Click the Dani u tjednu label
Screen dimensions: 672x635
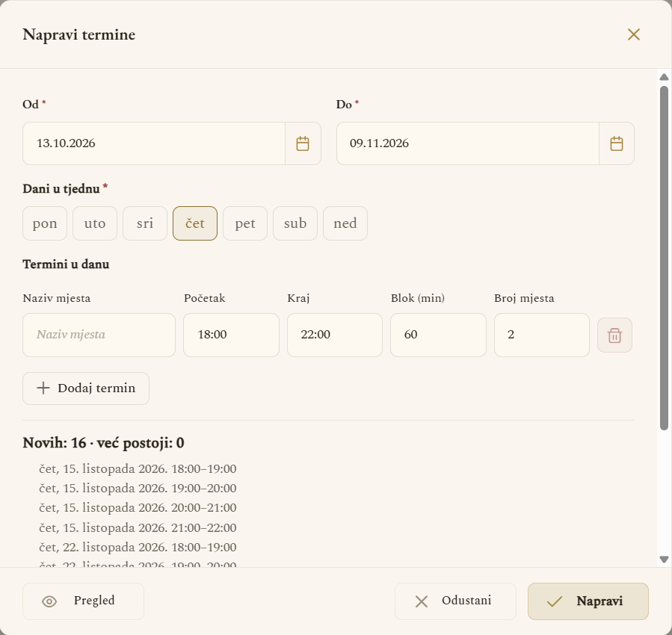coord(61,189)
